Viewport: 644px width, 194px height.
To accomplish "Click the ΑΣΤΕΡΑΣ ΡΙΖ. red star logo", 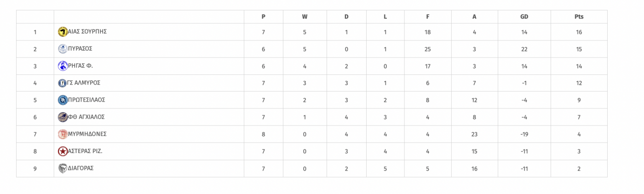I will point(63,151).
